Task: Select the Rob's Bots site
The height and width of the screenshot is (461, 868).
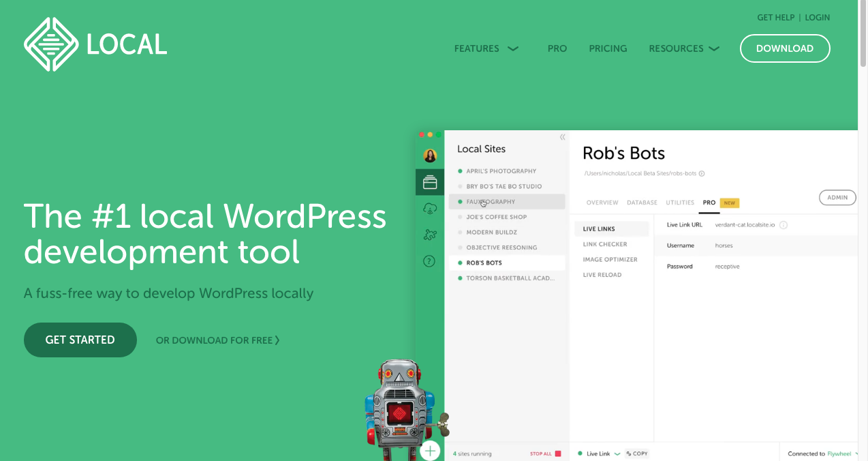Action: (507, 263)
